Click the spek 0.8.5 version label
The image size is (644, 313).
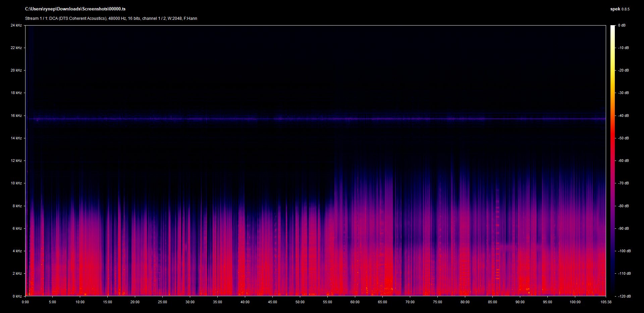pyautogui.click(x=620, y=9)
